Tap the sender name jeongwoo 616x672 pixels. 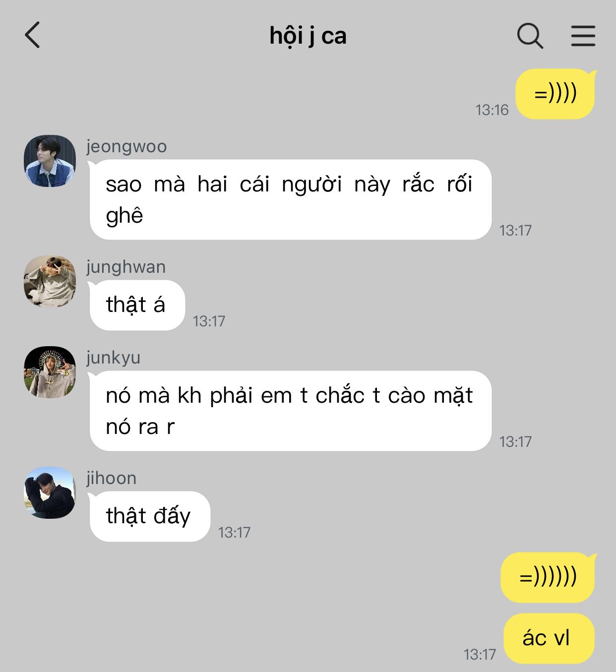126,147
